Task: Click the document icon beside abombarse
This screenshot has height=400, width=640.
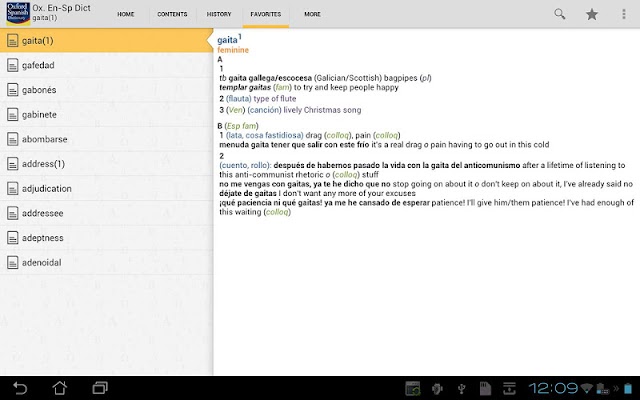Action: point(13,139)
